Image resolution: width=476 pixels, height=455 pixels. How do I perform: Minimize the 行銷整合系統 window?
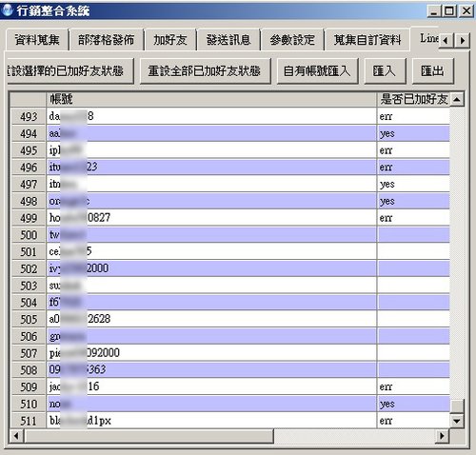(434, 11)
